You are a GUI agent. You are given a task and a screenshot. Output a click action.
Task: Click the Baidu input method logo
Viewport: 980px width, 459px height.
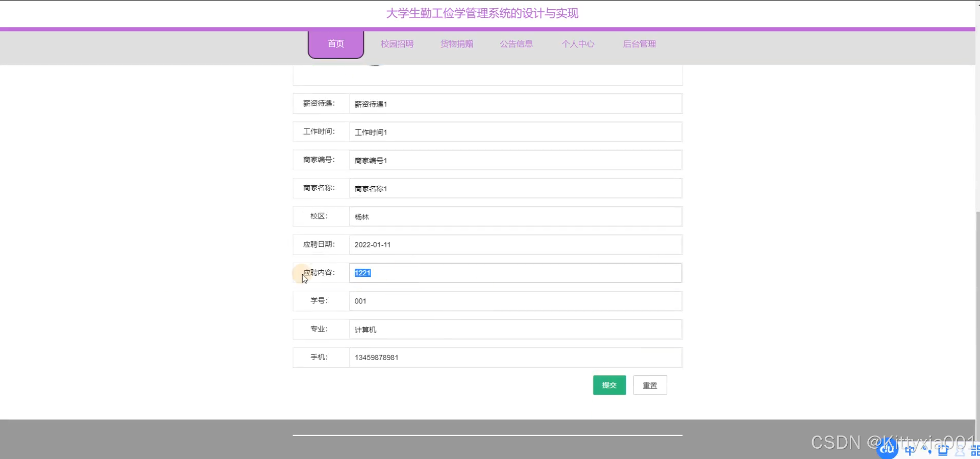coord(887,449)
